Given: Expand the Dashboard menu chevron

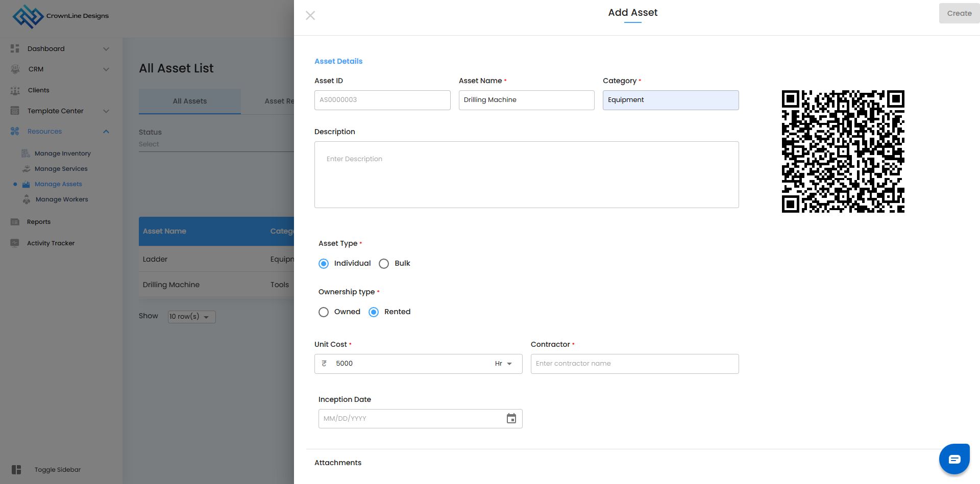Looking at the screenshot, I should click(106, 49).
